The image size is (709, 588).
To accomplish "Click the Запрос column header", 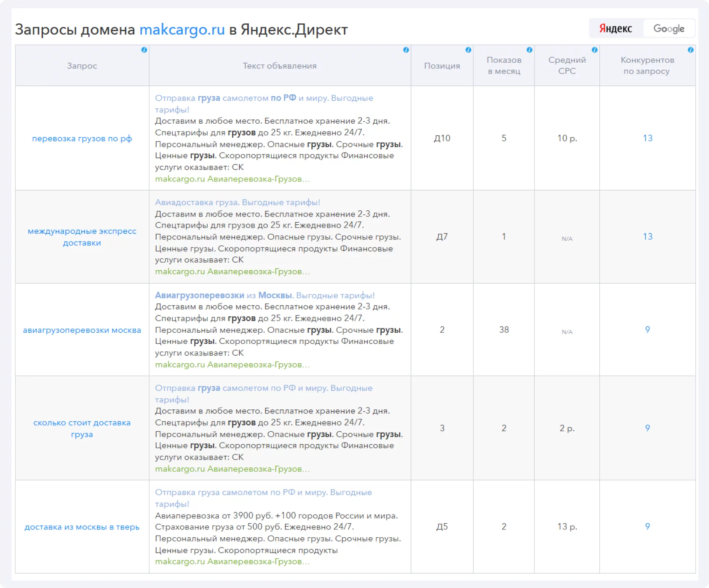I will point(82,66).
